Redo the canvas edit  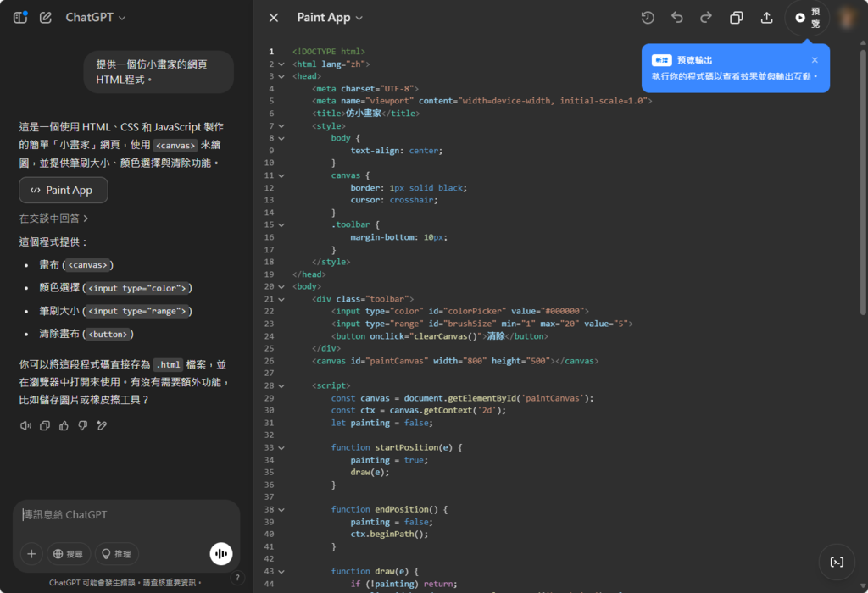pyautogui.click(x=706, y=18)
